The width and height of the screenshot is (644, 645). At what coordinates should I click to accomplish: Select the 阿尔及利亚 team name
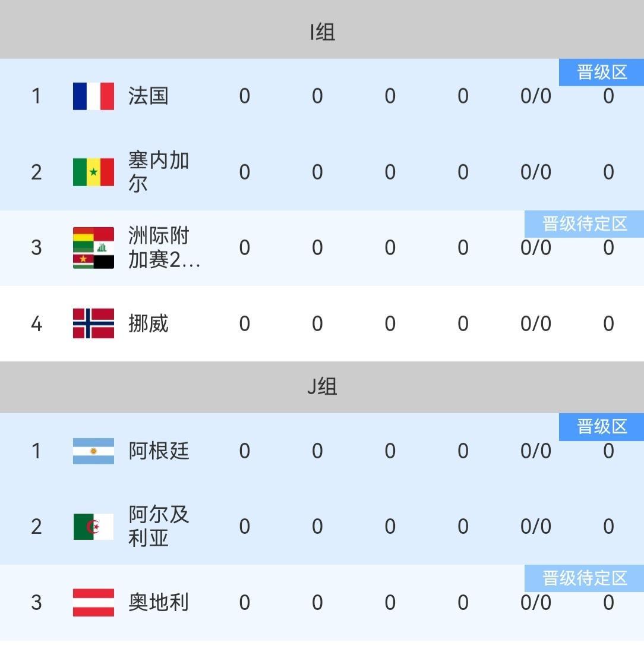(159, 527)
